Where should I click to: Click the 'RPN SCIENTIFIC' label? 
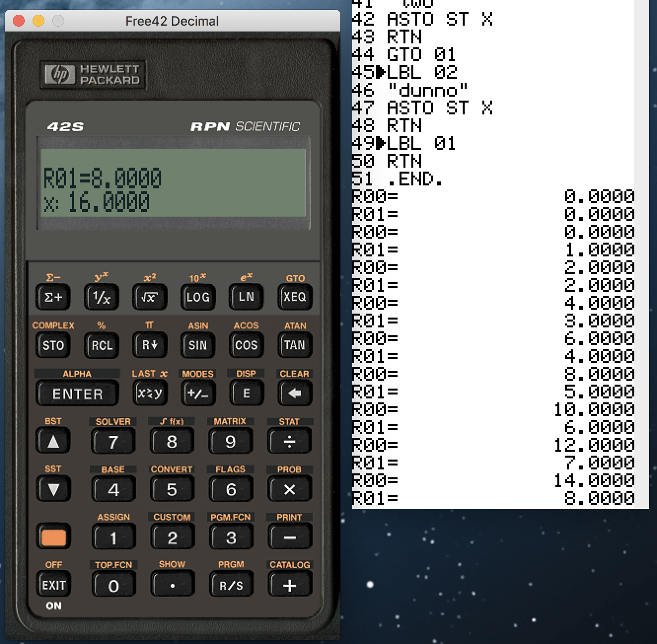pyautogui.click(x=245, y=127)
